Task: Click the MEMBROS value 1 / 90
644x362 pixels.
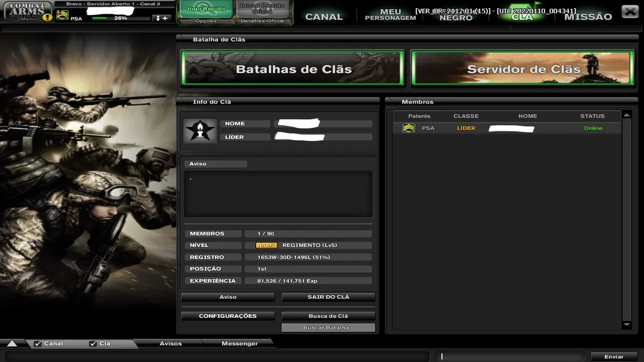Action: coord(265,234)
